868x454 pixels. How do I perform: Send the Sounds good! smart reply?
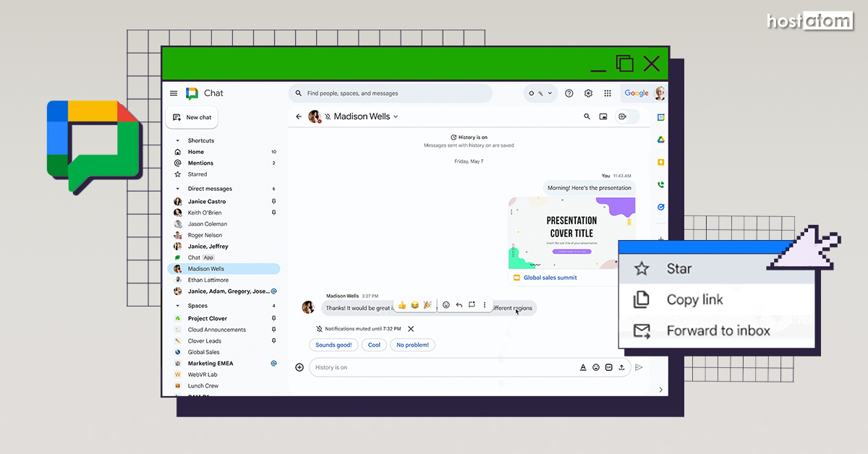(333, 345)
